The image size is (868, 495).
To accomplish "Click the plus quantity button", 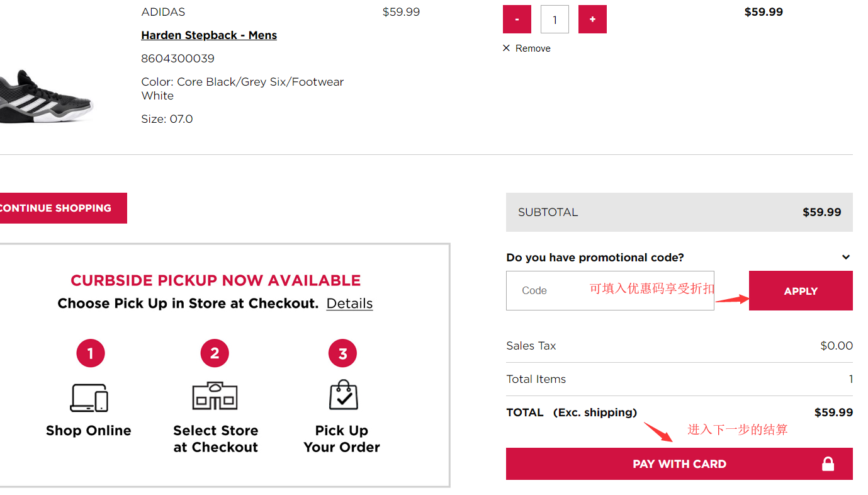I will (592, 20).
